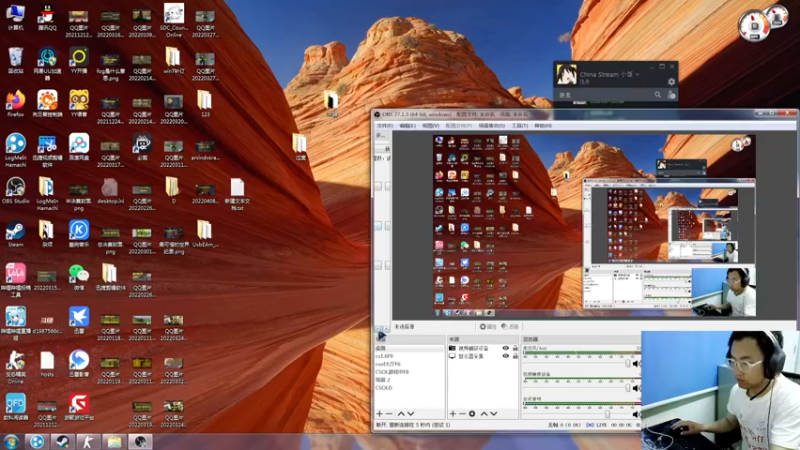The image size is (800, 450).
Task: Open the 文件(F) menu in OBS
Action: coord(385,126)
